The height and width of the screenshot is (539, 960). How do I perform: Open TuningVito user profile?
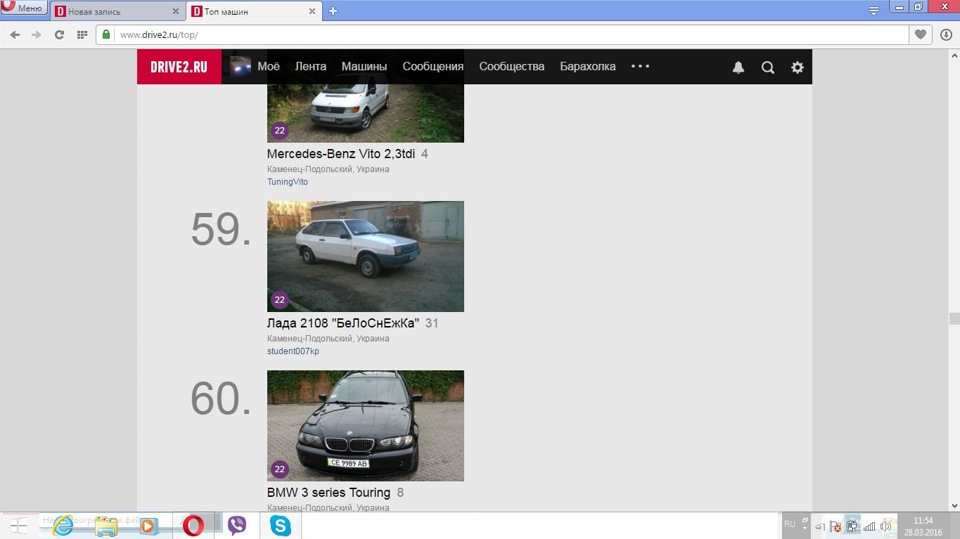point(287,182)
